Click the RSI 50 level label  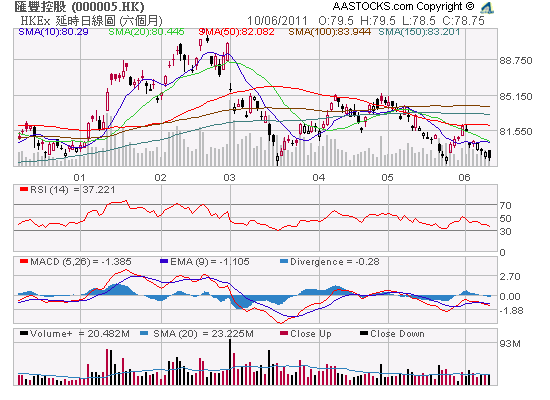coord(505,219)
